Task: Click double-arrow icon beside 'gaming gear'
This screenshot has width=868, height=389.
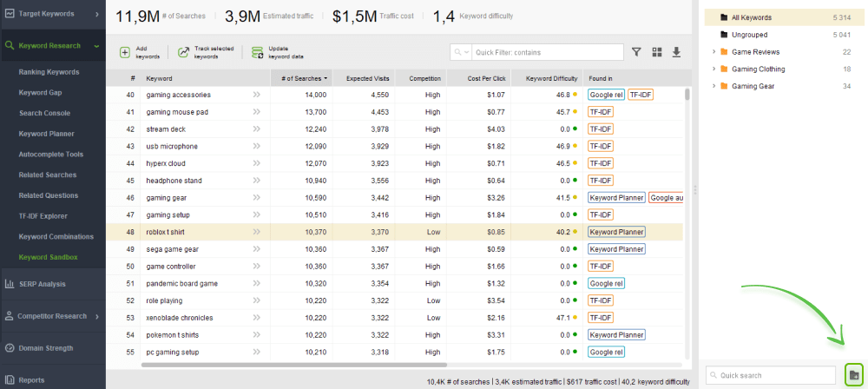Action: click(256, 198)
